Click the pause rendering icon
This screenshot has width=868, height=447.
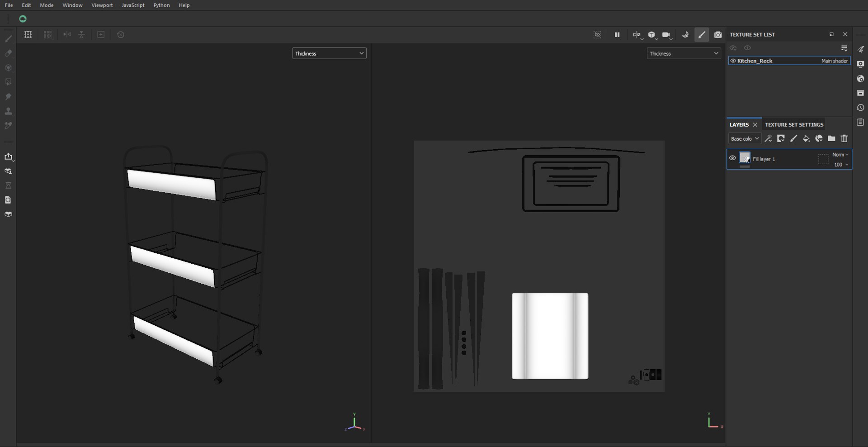[617, 35]
